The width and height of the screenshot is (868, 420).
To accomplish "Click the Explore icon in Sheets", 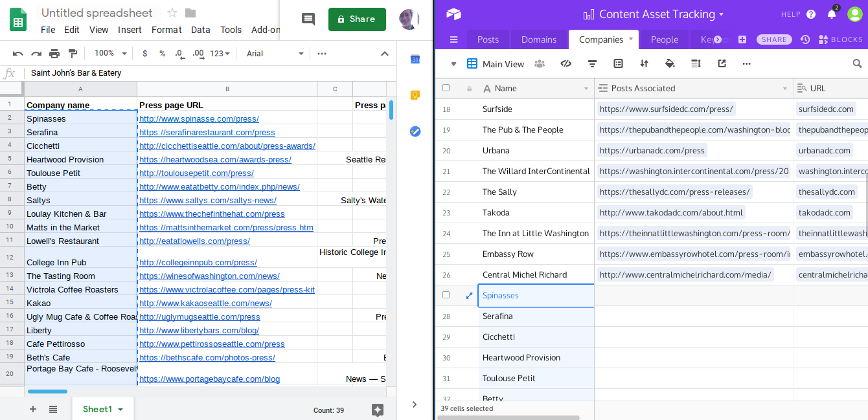I will tap(378, 410).
